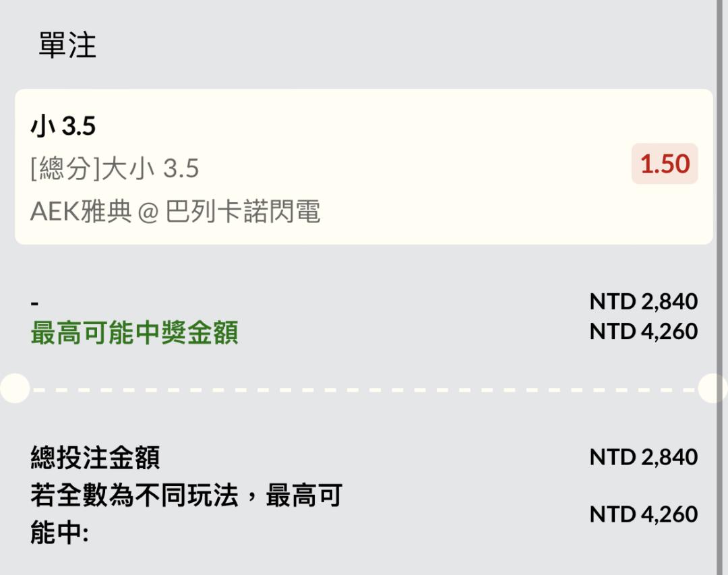Select the bottom NTD 4,260 payout amount
The image size is (728, 575).
click(x=643, y=514)
